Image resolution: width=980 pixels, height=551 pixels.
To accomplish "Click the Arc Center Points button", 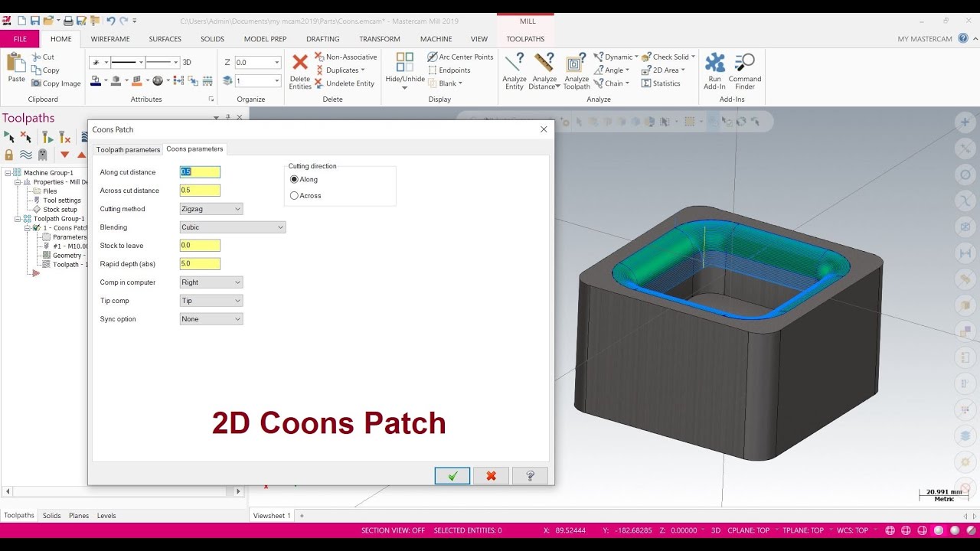I will pos(460,57).
